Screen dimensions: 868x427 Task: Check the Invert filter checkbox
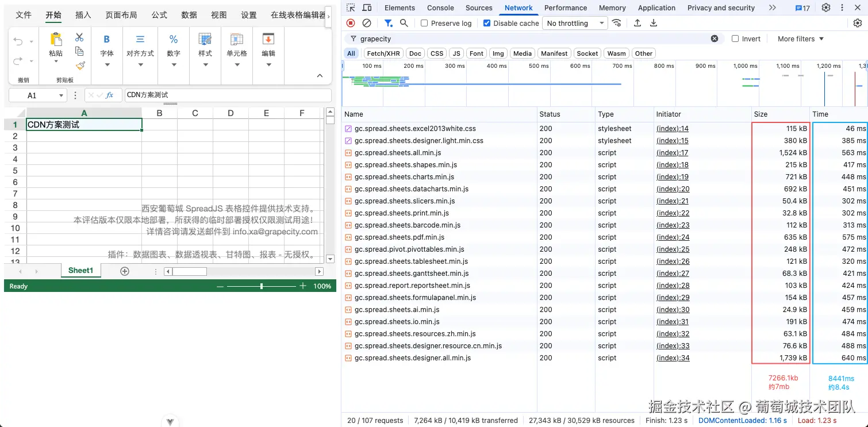click(x=735, y=39)
